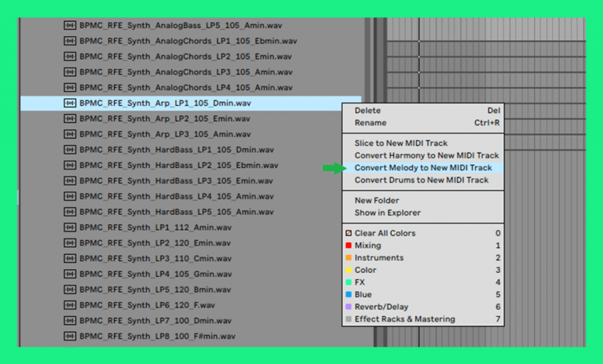This screenshot has width=603, height=364.
Task: Pick the orange Instruments color tag
Action: (x=378, y=258)
